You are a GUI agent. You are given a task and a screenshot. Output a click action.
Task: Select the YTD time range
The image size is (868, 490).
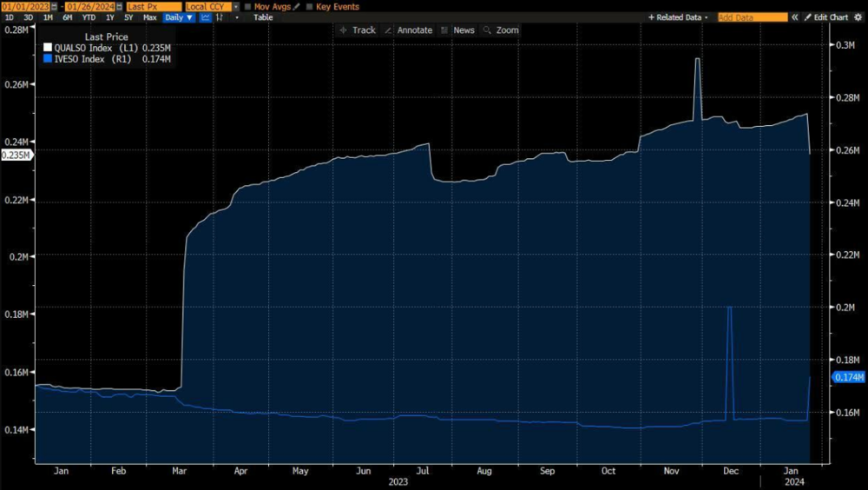pyautogui.click(x=87, y=17)
